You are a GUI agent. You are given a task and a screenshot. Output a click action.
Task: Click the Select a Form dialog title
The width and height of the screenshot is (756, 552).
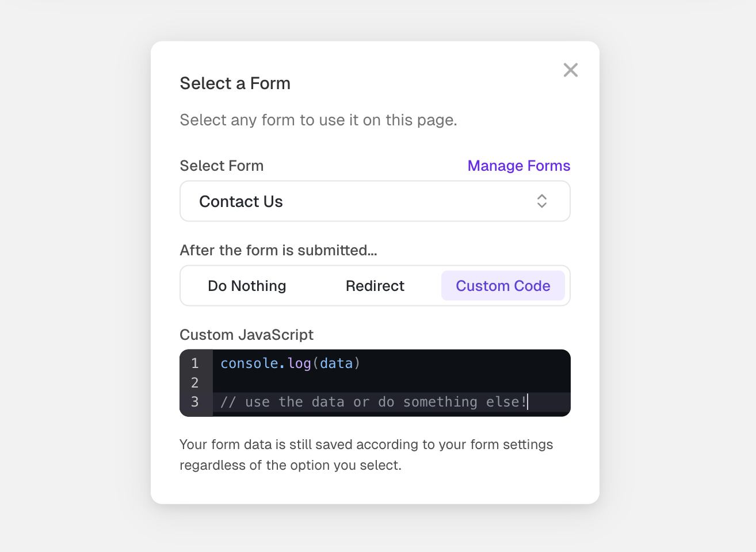tap(235, 83)
